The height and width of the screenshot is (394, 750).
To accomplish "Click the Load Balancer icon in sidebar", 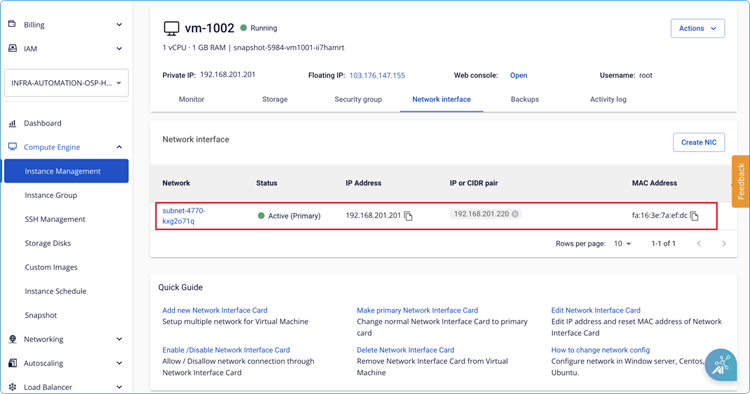I will click(x=12, y=387).
